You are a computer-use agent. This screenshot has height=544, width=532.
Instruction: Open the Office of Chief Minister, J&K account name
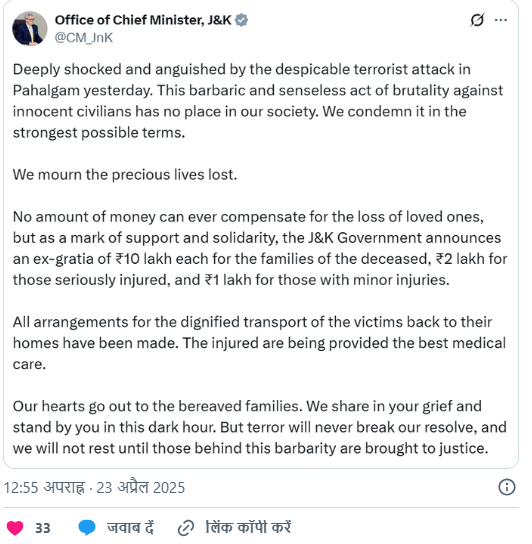coord(143,20)
